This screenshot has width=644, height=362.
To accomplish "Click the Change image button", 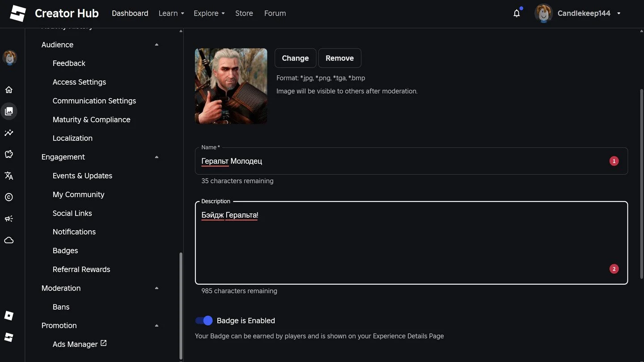I will (x=295, y=58).
